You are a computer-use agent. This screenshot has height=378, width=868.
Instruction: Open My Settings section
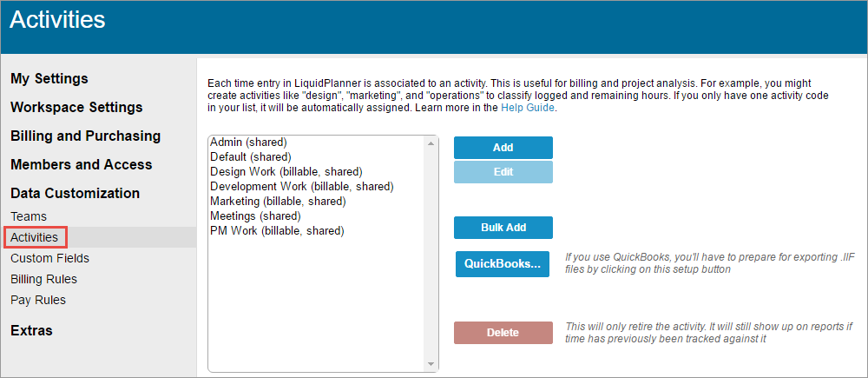(49, 78)
